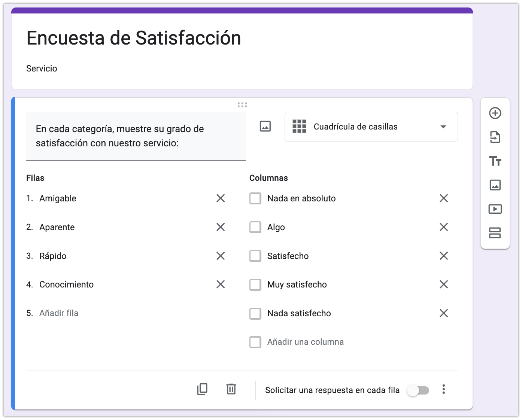Edit the Muy satisfecho column label
The image size is (522, 420).
tap(297, 284)
